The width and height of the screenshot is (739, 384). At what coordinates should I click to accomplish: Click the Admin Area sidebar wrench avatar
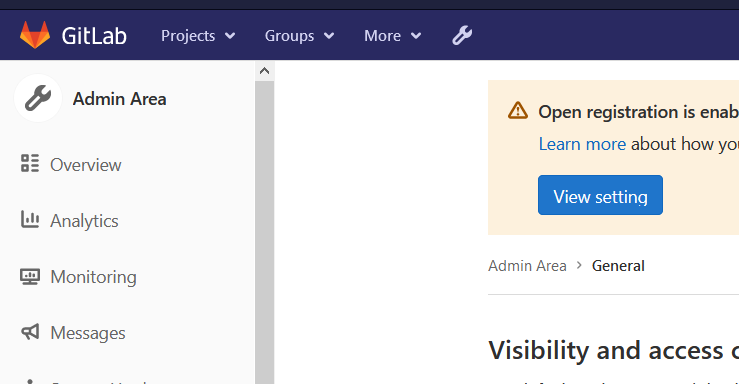[38, 98]
